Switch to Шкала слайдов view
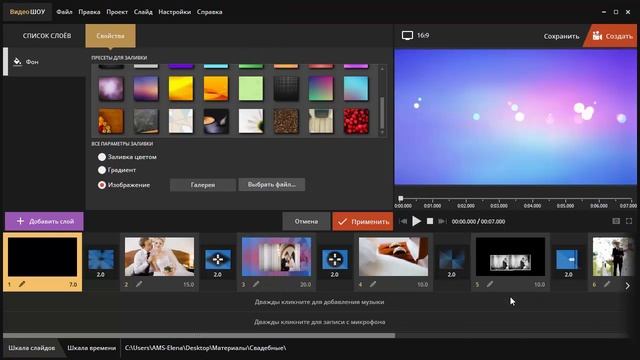 coord(31,348)
